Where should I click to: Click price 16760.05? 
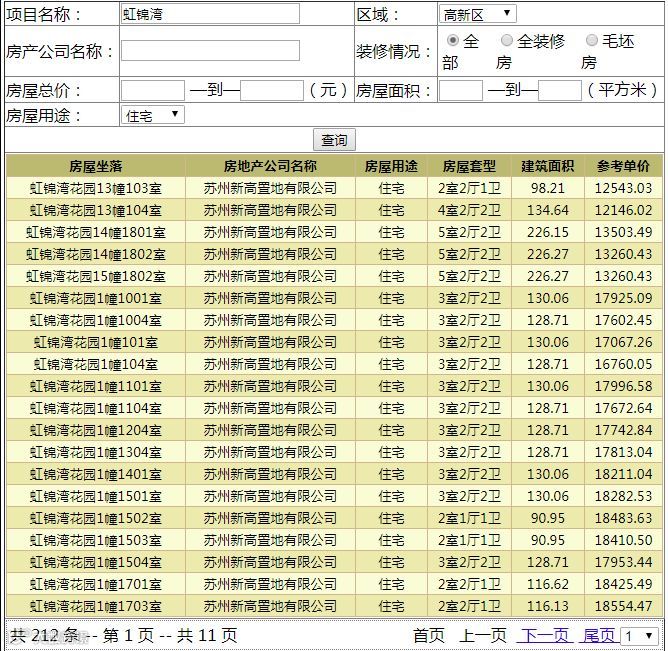click(623, 364)
